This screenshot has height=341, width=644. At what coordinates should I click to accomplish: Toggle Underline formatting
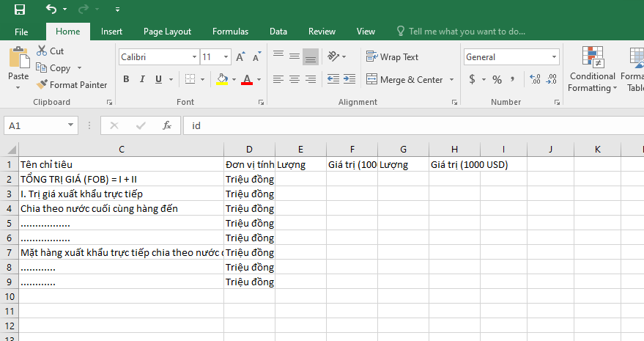(x=158, y=79)
